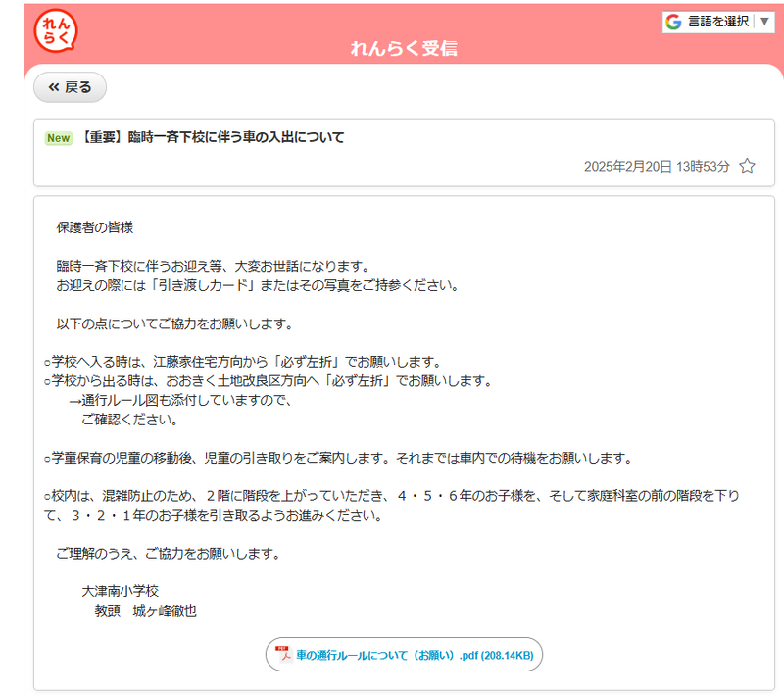Click the ▼ arrow beside 言語を選択
The height and width of the screenshot is (696, 784).
pyautogui.click(x=764, y=22)
